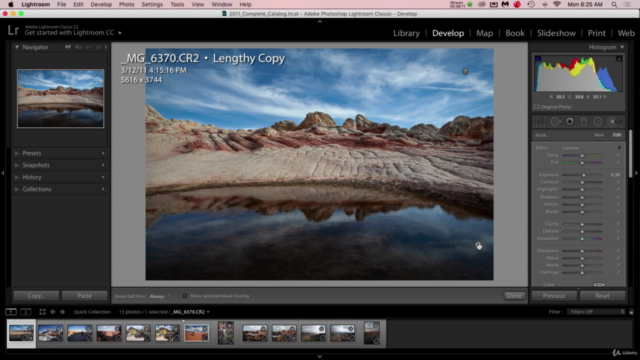The image size is (640, 360).
Task: Open the _MG_6370.CR2 filmstrip source dropdown
Action: tap(191, 312)
